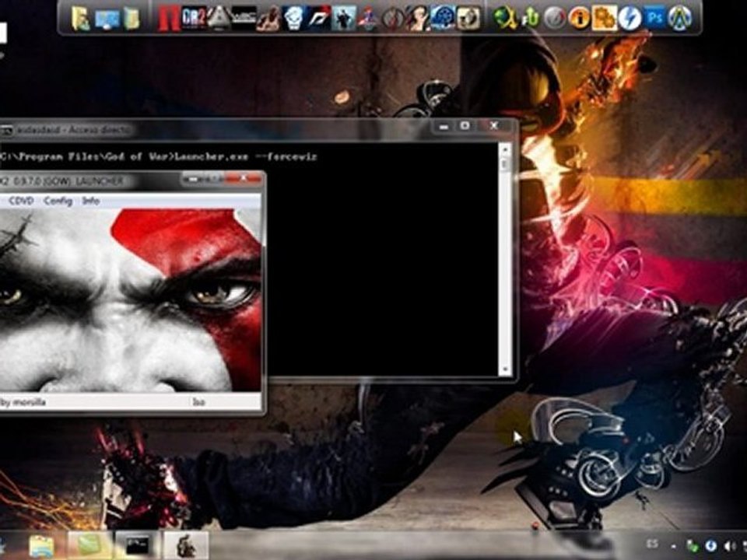The height and width of the screenshot is (560, 747).
Task: Minimize the GOW launcher window
Action: 192,180
